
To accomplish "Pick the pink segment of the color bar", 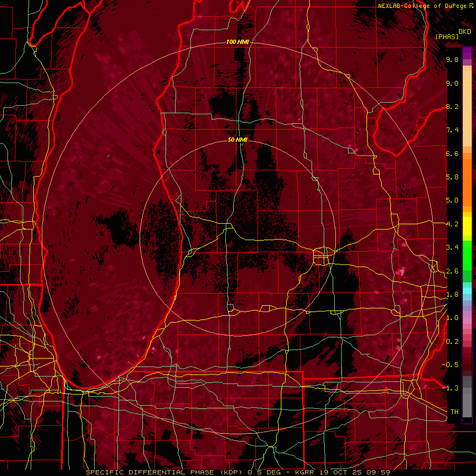I will (467, 321).
